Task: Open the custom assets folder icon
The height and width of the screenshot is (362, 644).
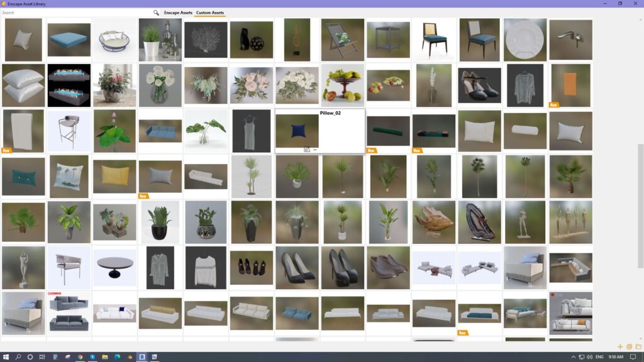Action: (638, 346)
